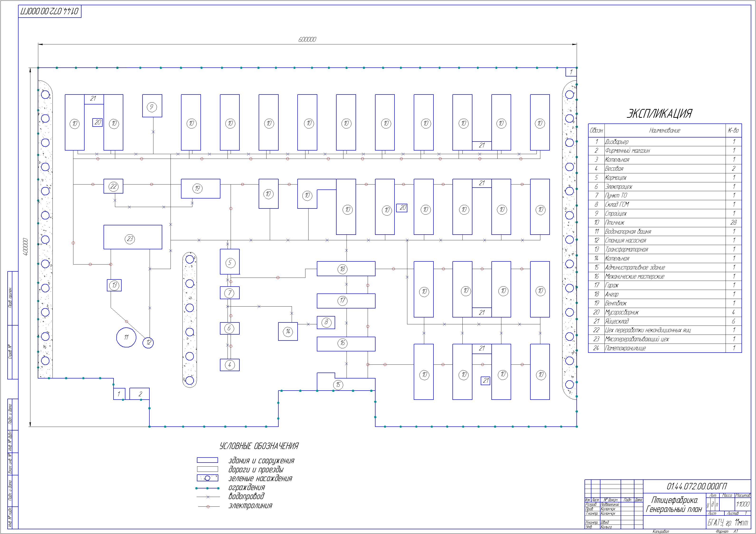Select building 9 (Стройцех) on the plan
Viewport: 756px width, 534px height.
click(x=152, y=106)
